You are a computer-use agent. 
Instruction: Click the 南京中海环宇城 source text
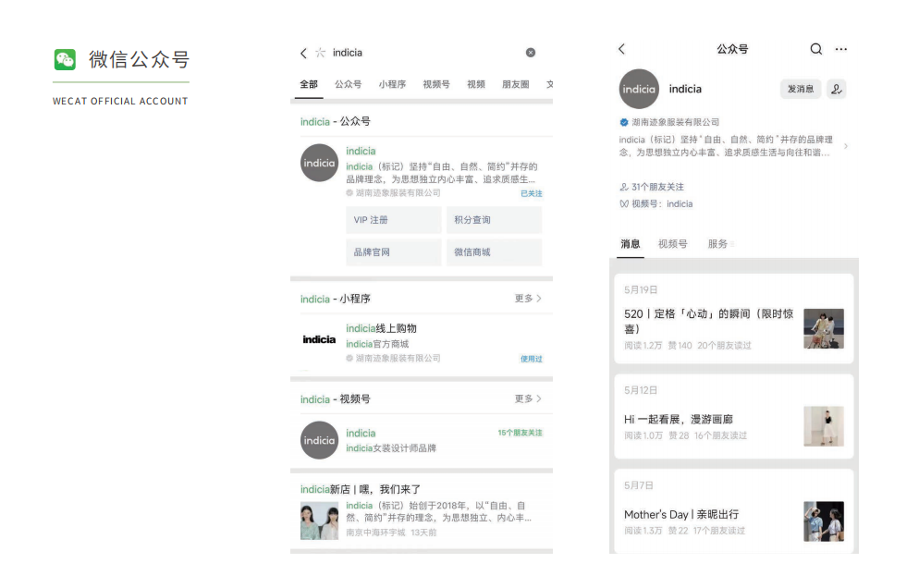(x=375, y=533)
